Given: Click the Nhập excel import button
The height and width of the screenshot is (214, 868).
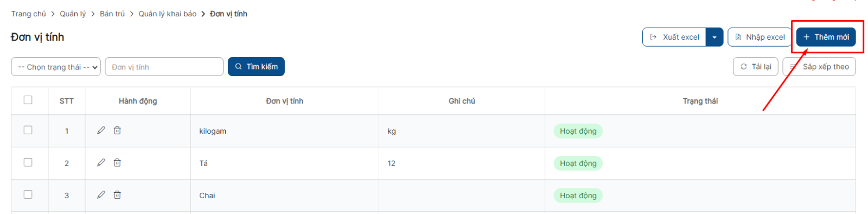Looking at the screenshot, I should 760,37.
